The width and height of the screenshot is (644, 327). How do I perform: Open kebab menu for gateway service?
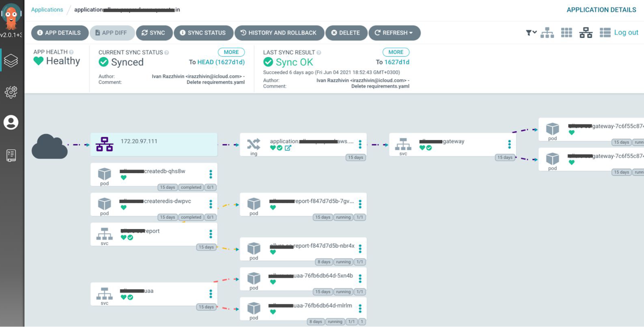(509, 144)
